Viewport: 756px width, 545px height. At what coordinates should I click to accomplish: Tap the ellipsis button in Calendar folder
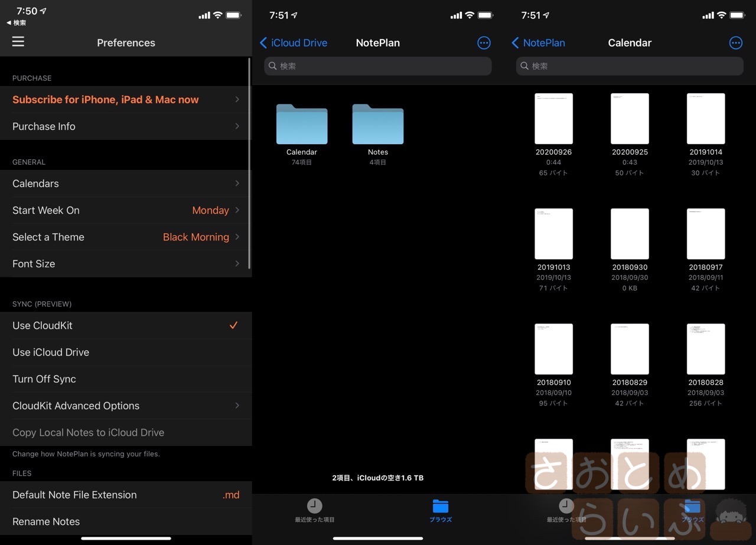[x=736, y=43]
